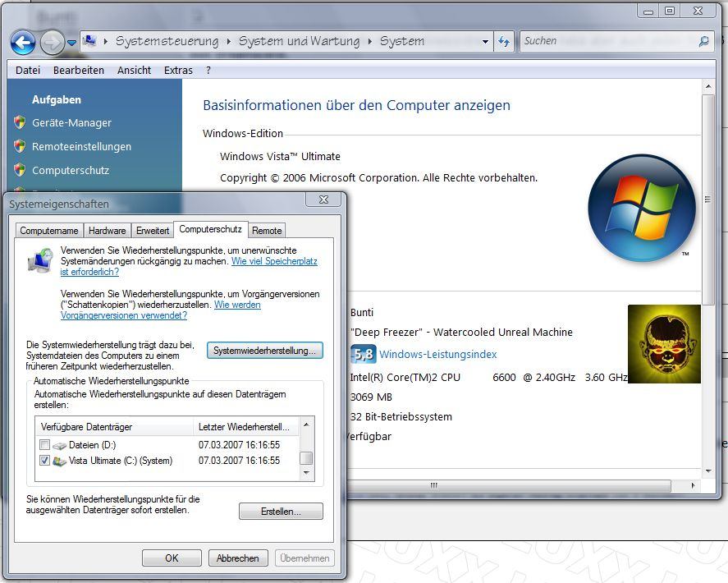Open Computerschutz in the Aufgaben pane
The image size is (728, 583).
71,170
